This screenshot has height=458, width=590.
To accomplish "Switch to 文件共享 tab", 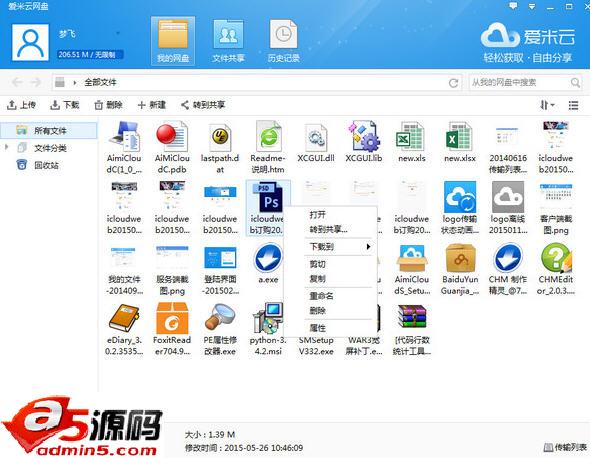I will [x=228, y=41].
